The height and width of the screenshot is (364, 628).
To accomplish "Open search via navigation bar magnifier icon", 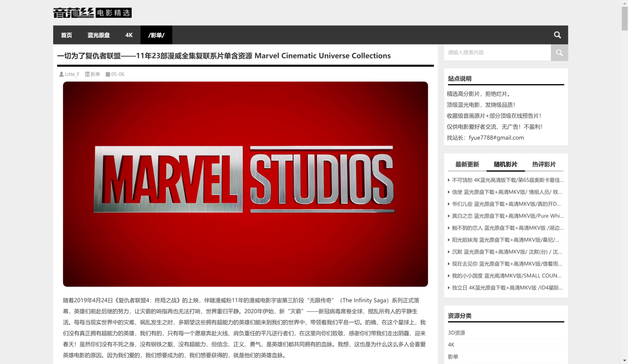I will (557, 35).
